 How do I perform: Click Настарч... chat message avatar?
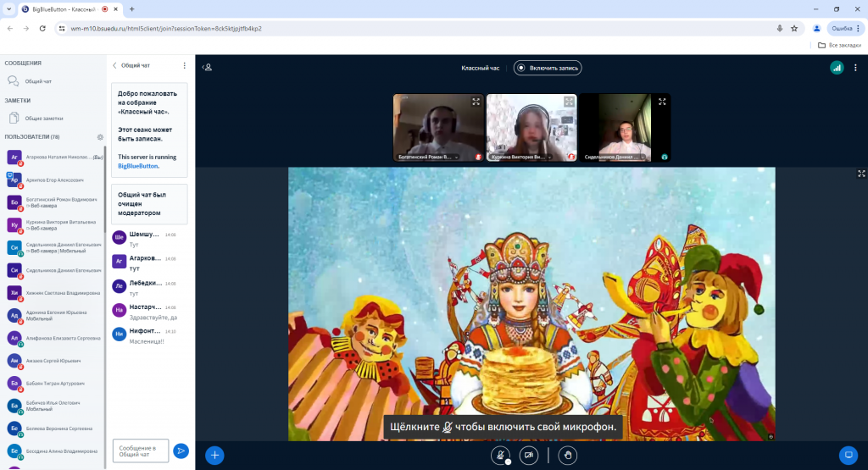(119, 310)
